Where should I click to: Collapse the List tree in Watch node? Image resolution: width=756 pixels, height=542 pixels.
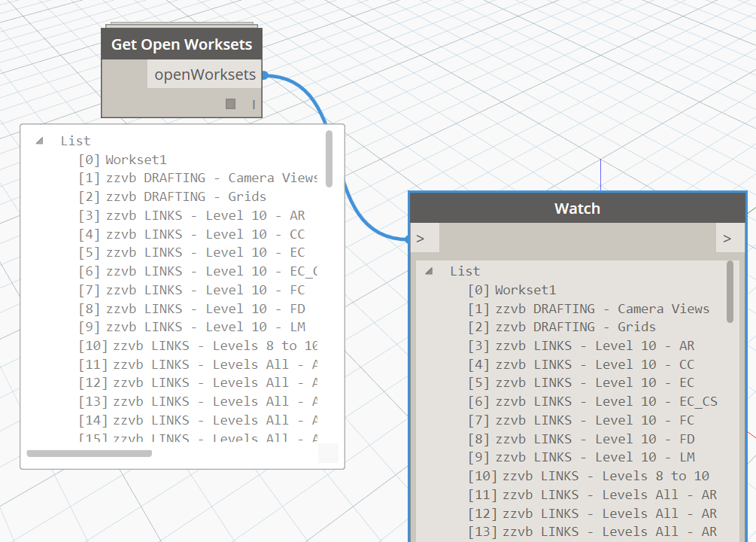[x=429, y=271]
